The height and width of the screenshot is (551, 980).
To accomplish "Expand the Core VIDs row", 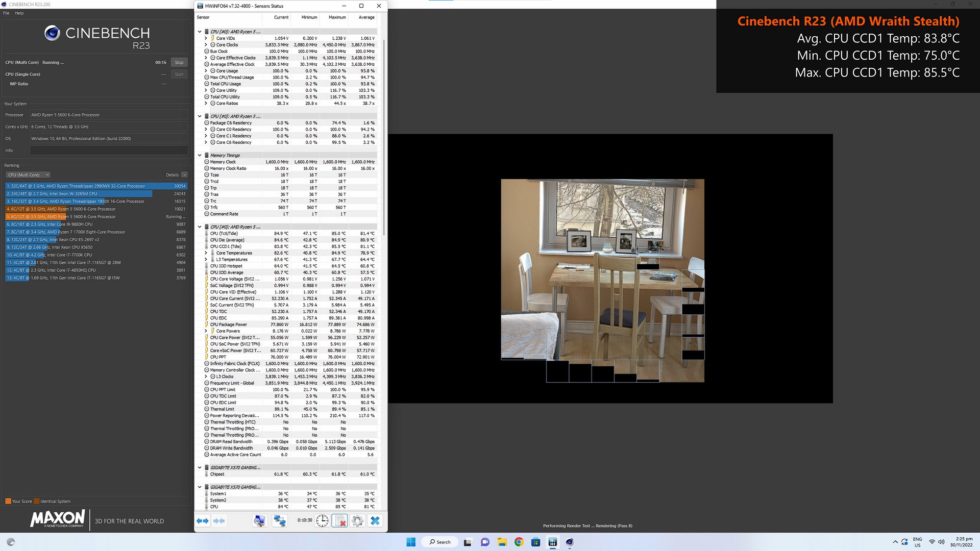I will [x=206, y=38].
